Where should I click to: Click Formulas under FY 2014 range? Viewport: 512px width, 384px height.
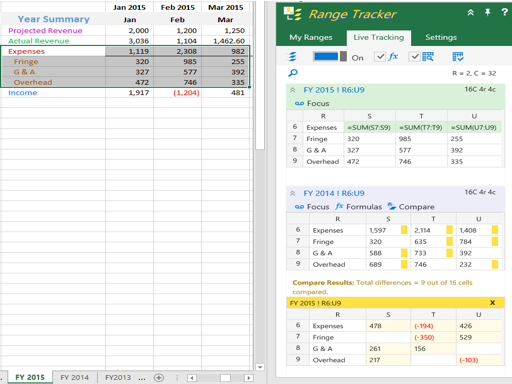359,207
